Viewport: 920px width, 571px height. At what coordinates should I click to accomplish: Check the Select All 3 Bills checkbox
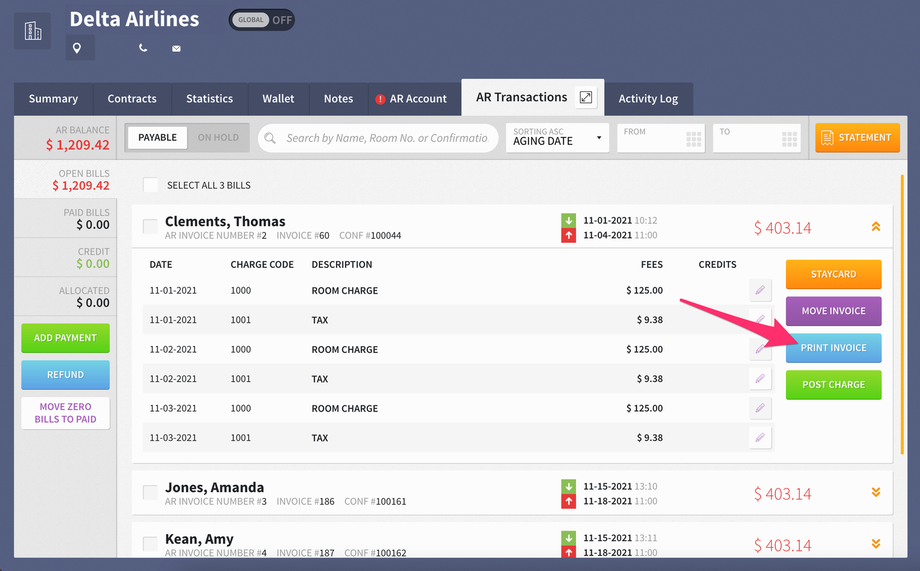pos(151,185)
